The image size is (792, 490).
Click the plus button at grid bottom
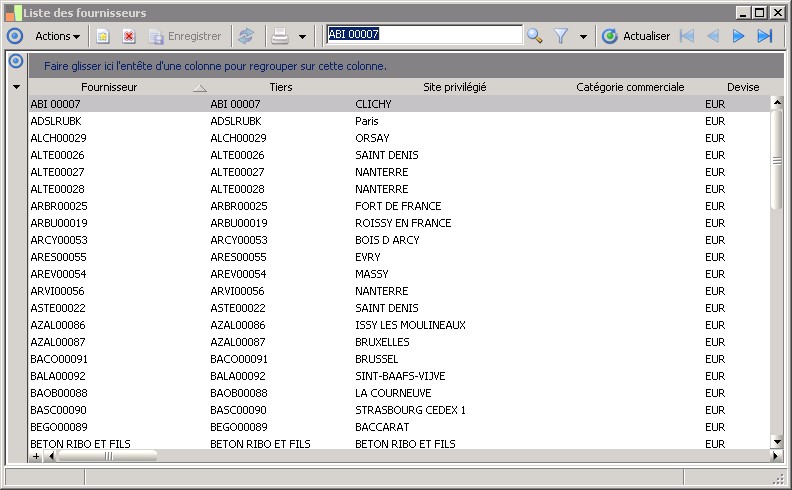pyautogui.click(x=36, y=456)
